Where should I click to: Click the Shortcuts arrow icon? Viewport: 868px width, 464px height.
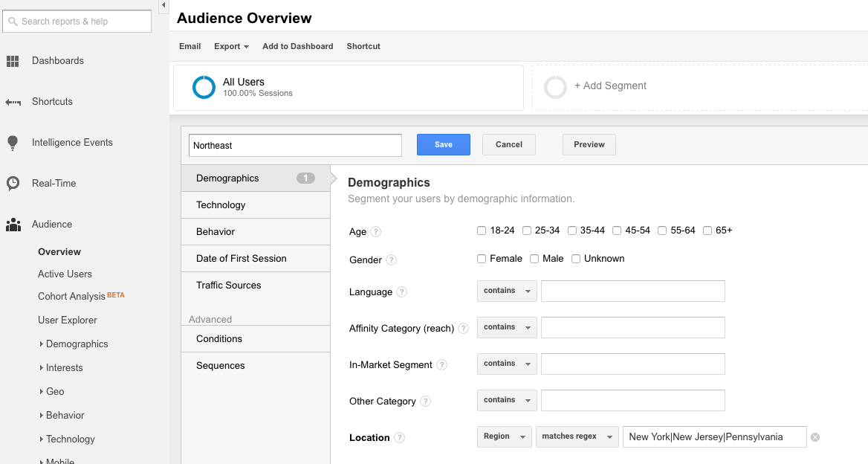13,102
